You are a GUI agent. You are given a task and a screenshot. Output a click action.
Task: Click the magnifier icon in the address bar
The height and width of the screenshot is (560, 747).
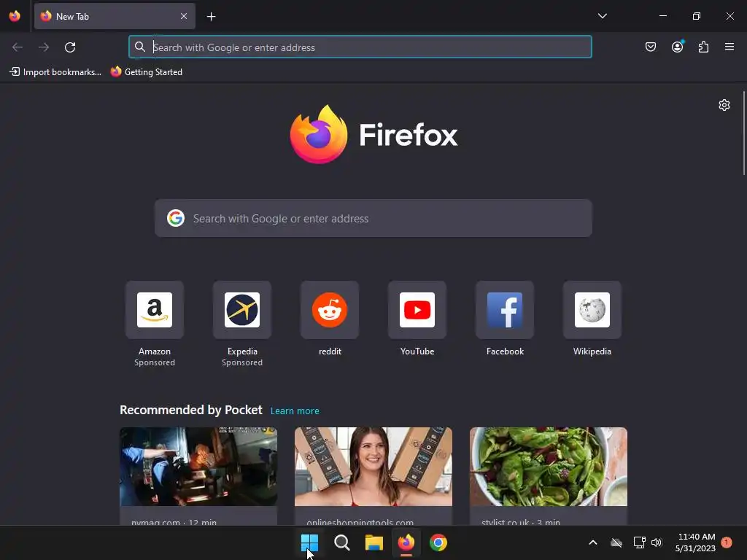(x=139, y=47)
